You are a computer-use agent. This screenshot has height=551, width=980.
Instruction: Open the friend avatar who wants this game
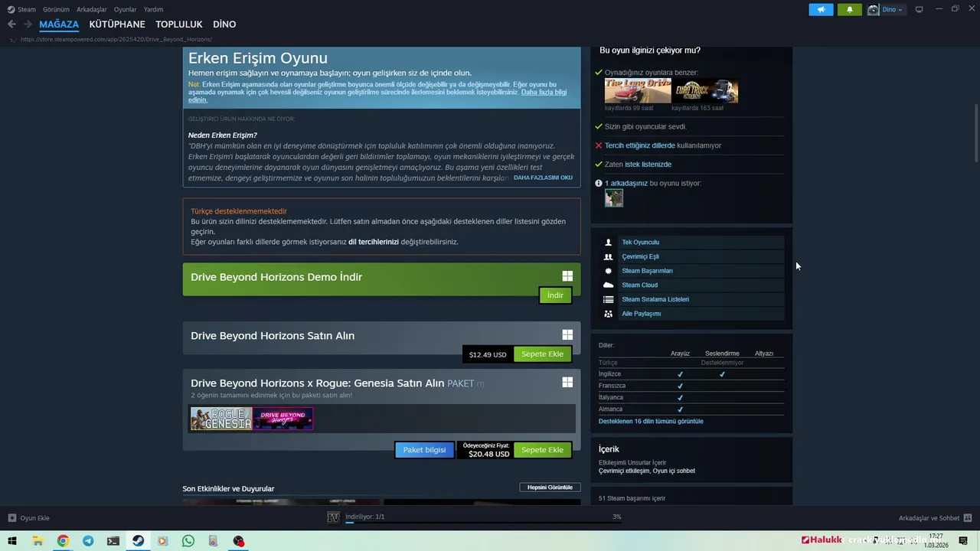(x=614, y=198)
